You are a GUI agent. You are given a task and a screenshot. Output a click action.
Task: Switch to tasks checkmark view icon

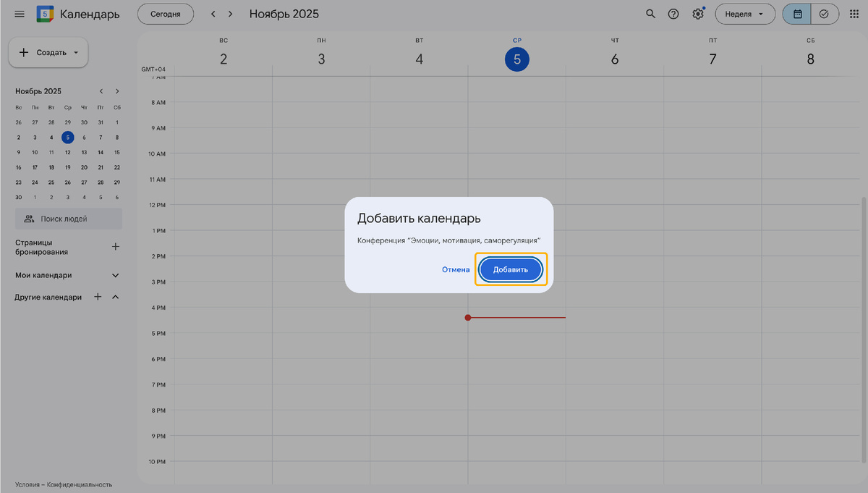(824, 14)
